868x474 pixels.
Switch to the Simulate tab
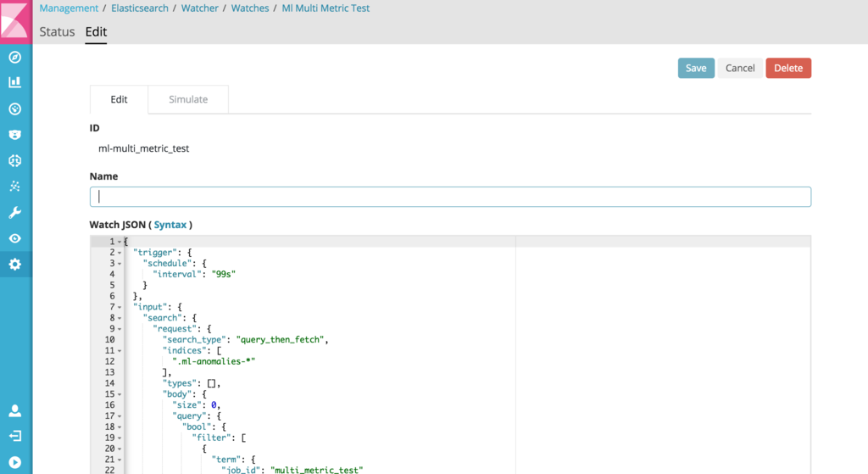188,99
